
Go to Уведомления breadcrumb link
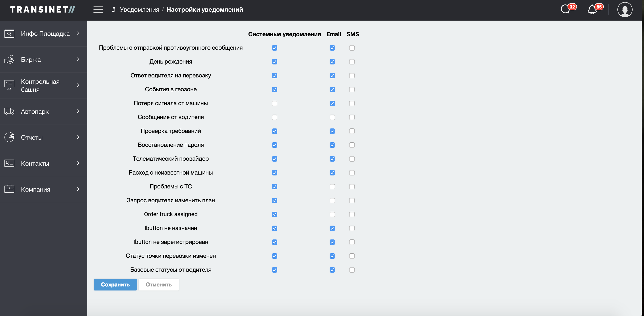pyautogui.click(x=139, y=9)
